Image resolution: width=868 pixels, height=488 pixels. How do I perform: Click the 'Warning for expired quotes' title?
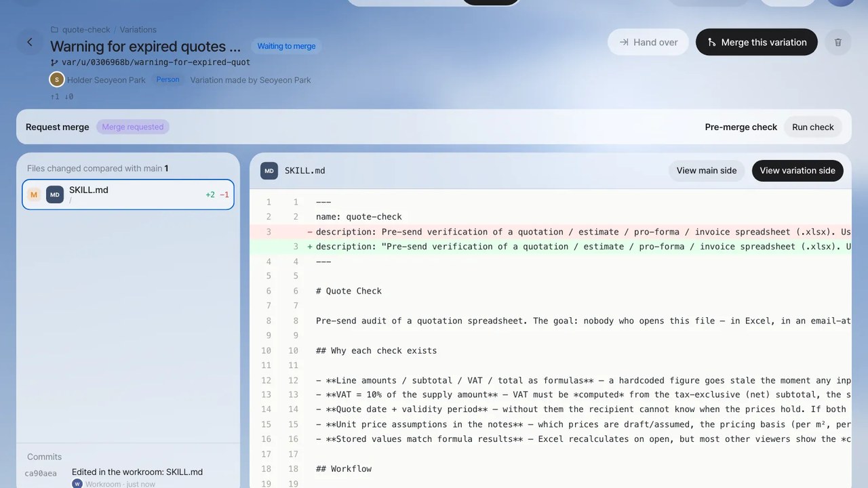(145, 46)
